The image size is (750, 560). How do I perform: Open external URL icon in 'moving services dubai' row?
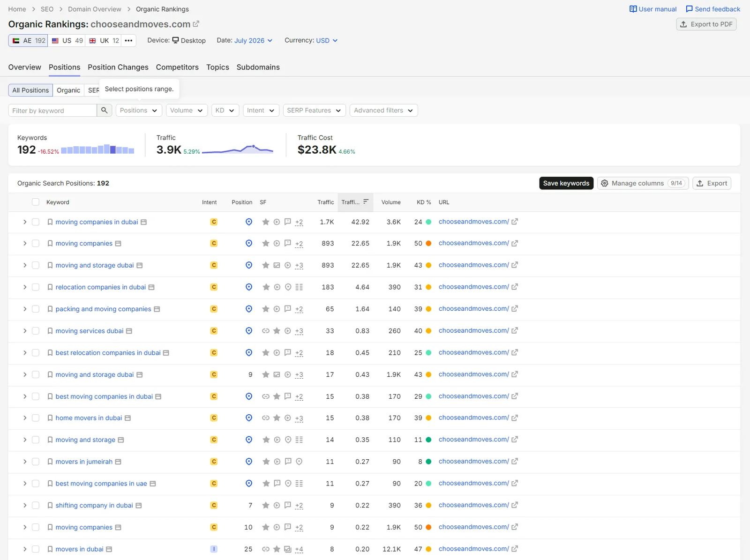pos(515,330)
